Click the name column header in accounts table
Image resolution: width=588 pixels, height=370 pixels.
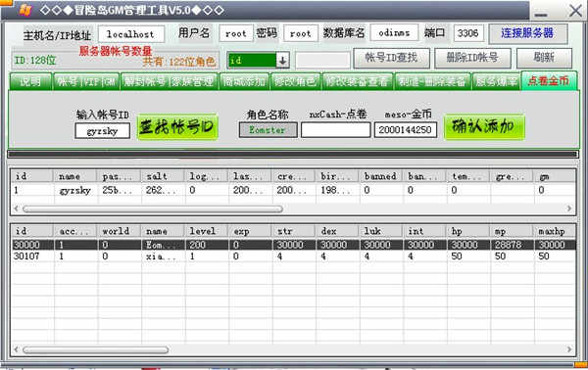(x=76, y=176)
